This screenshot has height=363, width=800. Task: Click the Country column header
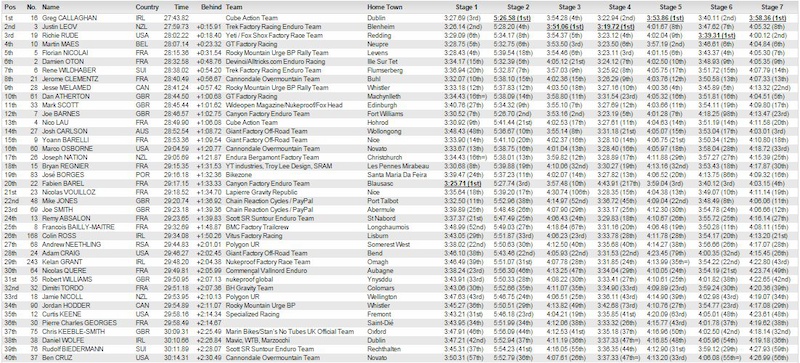[x=147, y=7]
